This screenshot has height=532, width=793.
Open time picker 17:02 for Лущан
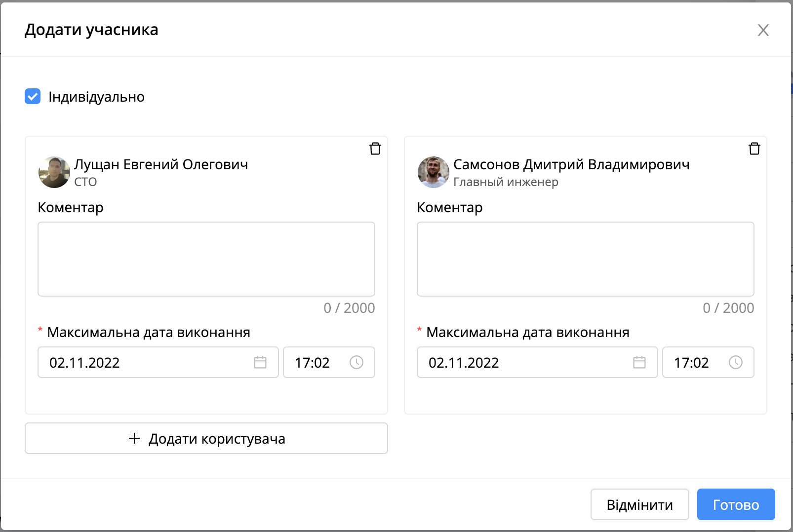(329, 362)
